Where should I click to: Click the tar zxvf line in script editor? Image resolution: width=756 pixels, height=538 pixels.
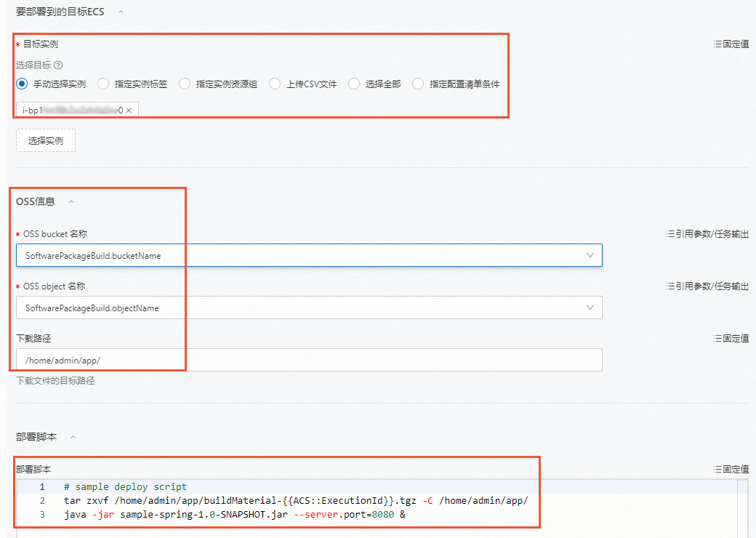pos(296,501)
